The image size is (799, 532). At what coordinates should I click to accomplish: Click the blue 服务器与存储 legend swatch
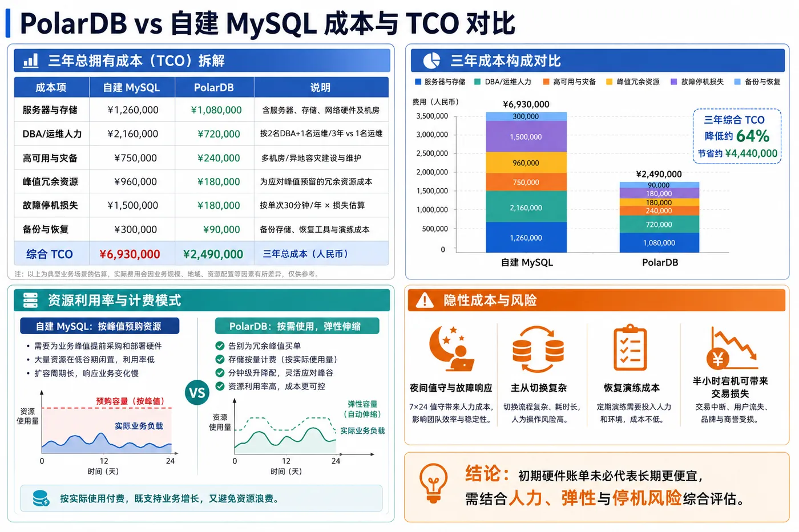click(418, 82)
